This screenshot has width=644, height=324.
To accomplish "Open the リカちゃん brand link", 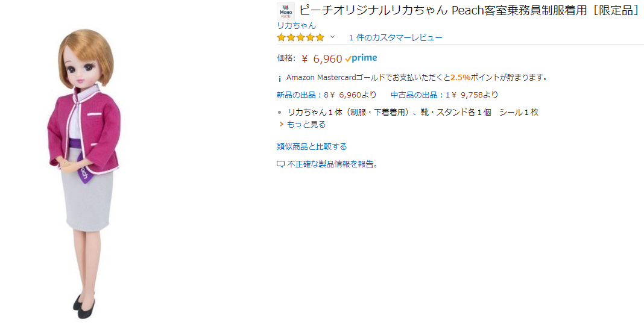I will coord(296,25).
